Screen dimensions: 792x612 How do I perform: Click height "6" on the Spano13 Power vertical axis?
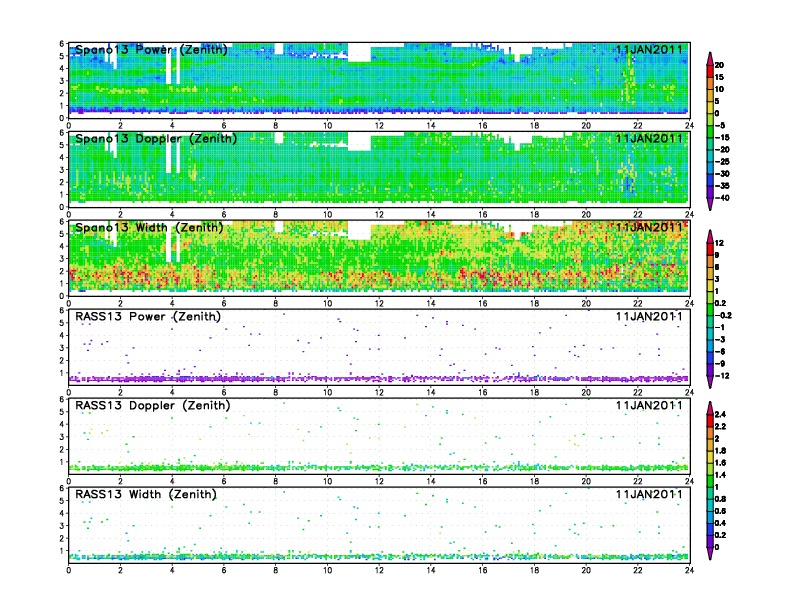click(x=62, y=44)
